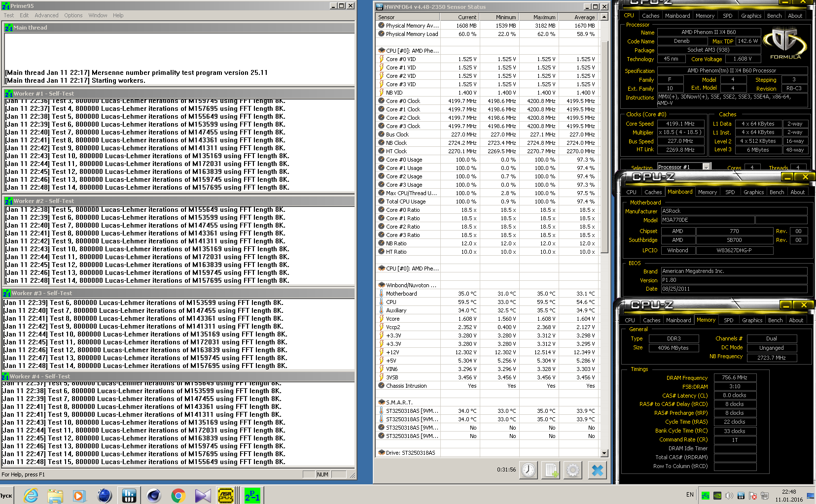Image resolution: width=816 pixels, height=504 pixels.
Task: Select the Worker #4 - Self-Test title bar
Action: (177, 376)
